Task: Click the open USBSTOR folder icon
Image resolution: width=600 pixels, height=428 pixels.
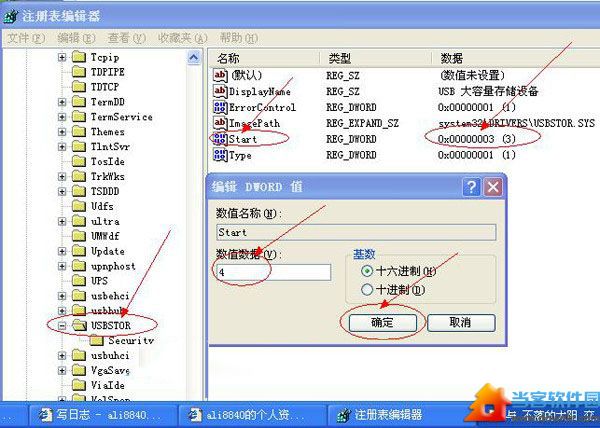Action: click(80, 325)
